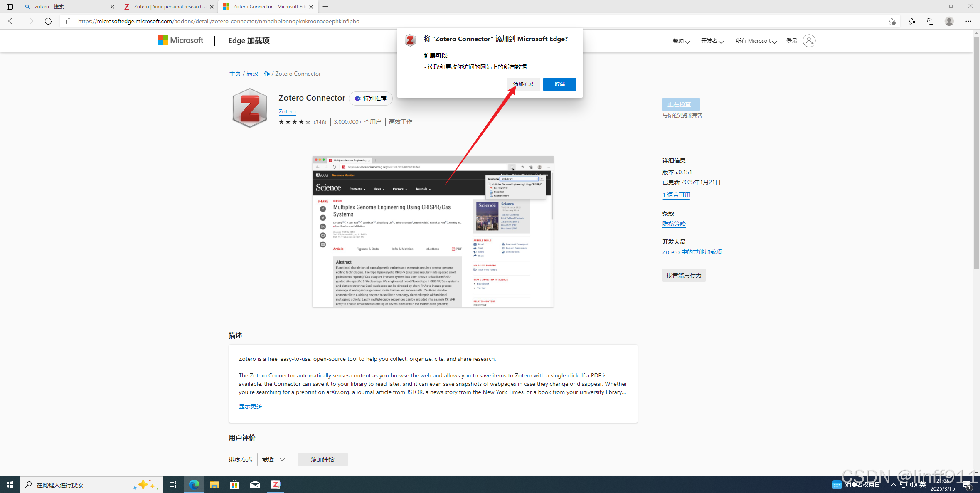Switch to Zotero personal research tab

click(x=166, y=7)
